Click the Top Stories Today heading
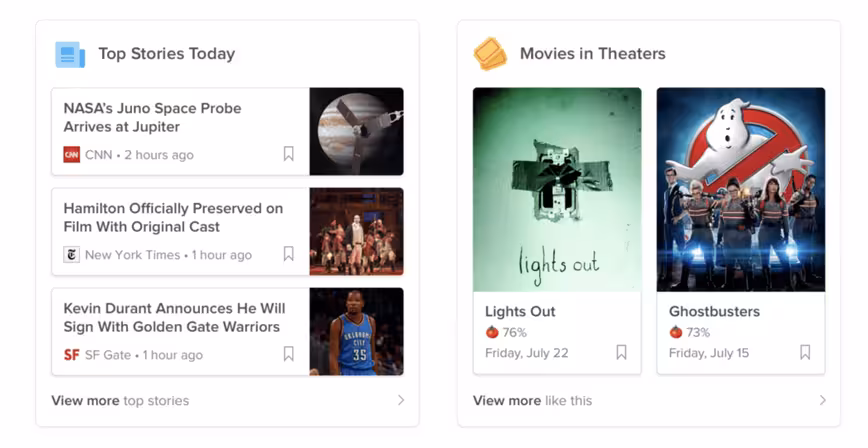 pos(167,54)
